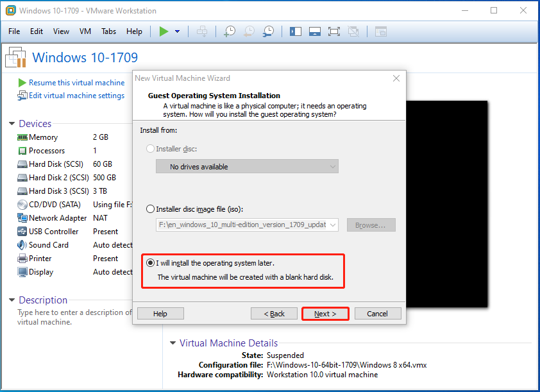Collapse the Virtual Machine Details section
The height and width of the screenshot is (392, 540).
point(173,343)
